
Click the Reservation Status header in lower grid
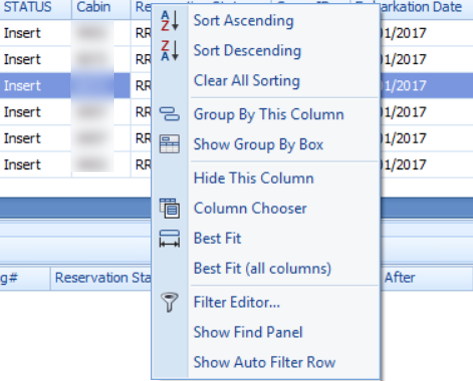pos(101,278)
